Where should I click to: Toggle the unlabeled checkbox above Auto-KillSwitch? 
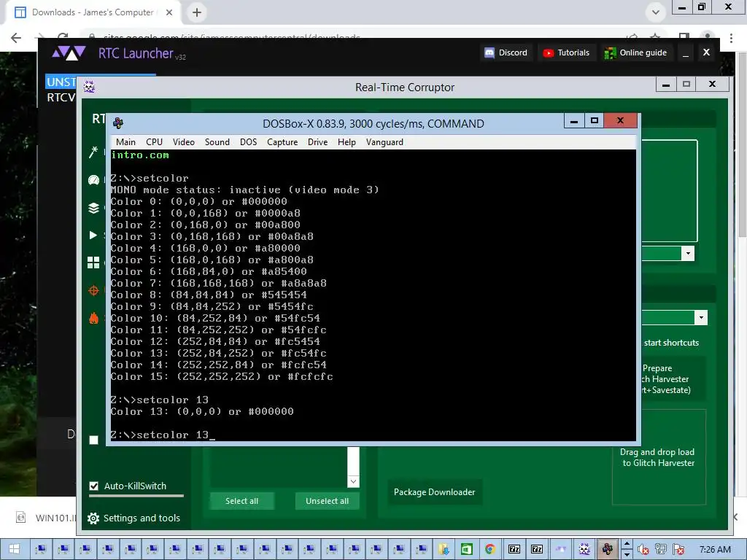click(x=94, y=440)
